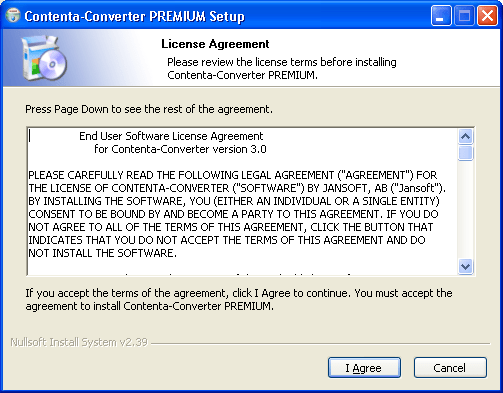Click the scrollbar track below the thumb

(x=465, y=210)
